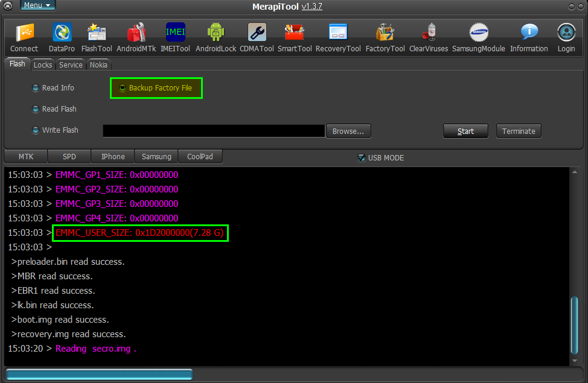The image size is (588, 383).
Task: Select the IMEITool icon
Action: coord(175,37)
